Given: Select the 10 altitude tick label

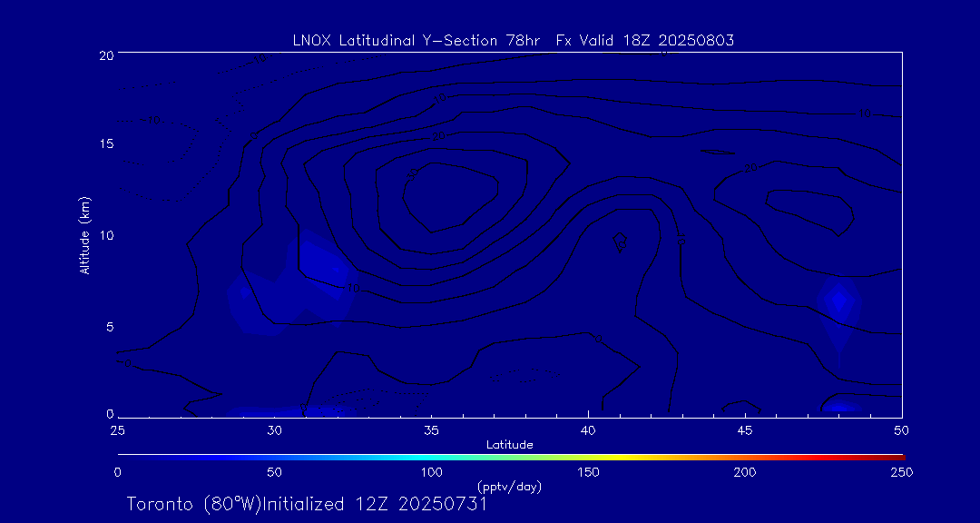Looking at the screenshot, I should point(104,235).
